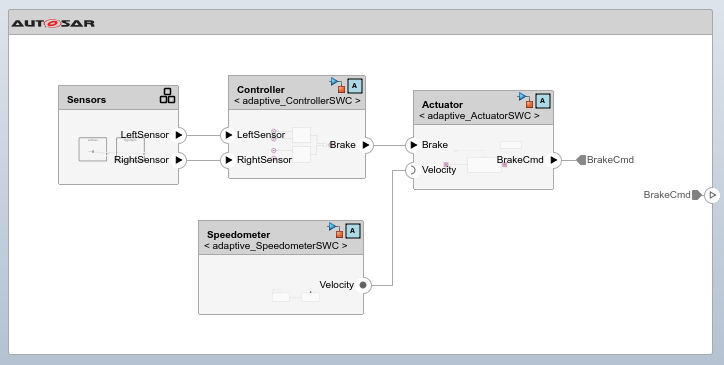Click the adaptive 'A' badge on Speedometer
This screenshot has width=724, height=365.
tap(353, 231)
